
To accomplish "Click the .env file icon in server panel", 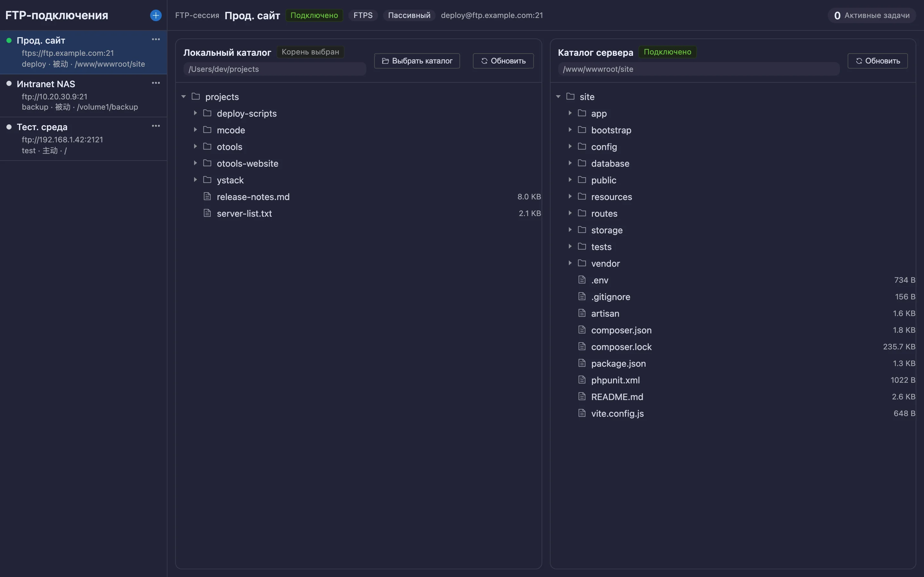I will [x=582, y=280].
